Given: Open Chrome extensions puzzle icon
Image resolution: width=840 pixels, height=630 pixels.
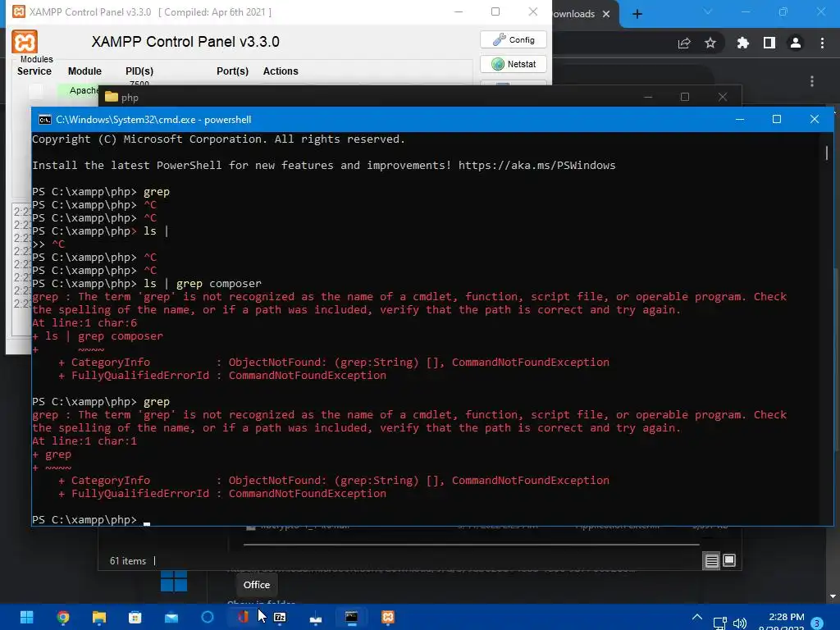Looking at the screenshot, I should tap(743, 43).
